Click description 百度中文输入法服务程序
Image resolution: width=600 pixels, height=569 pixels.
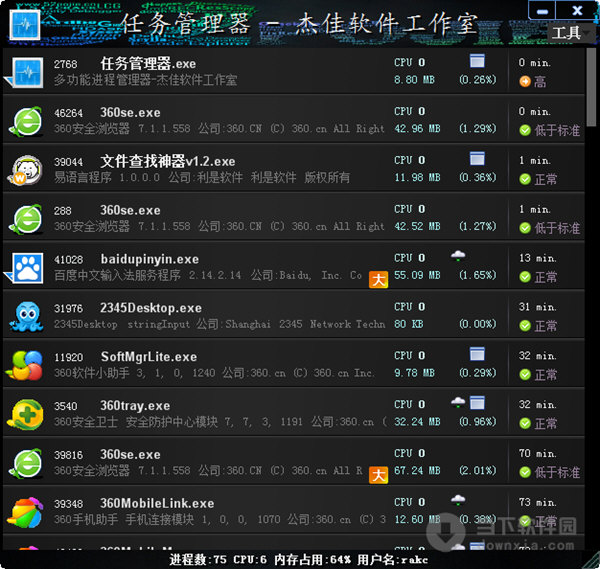pos(117,276)
